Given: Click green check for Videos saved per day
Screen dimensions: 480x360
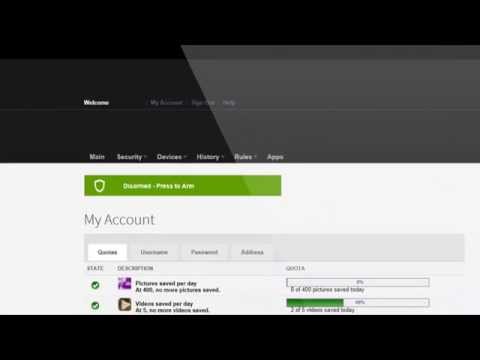Looking at the screenshot, I should [x=95, y=305].
